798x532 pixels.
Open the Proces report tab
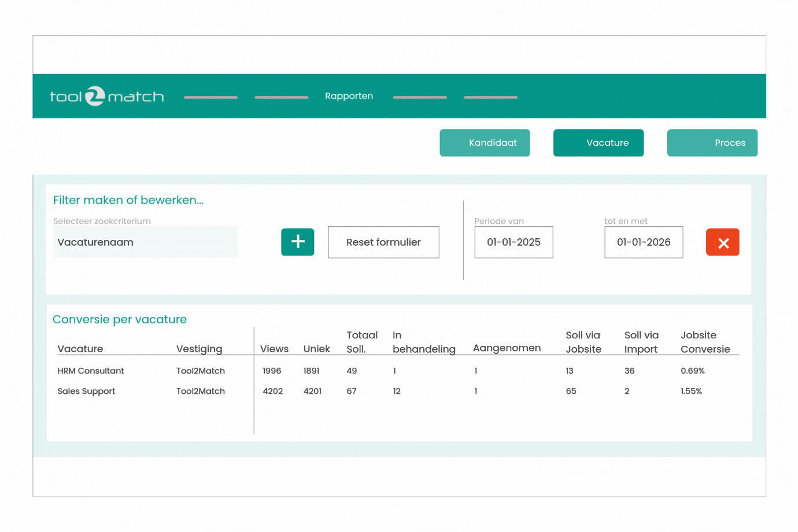712,143
